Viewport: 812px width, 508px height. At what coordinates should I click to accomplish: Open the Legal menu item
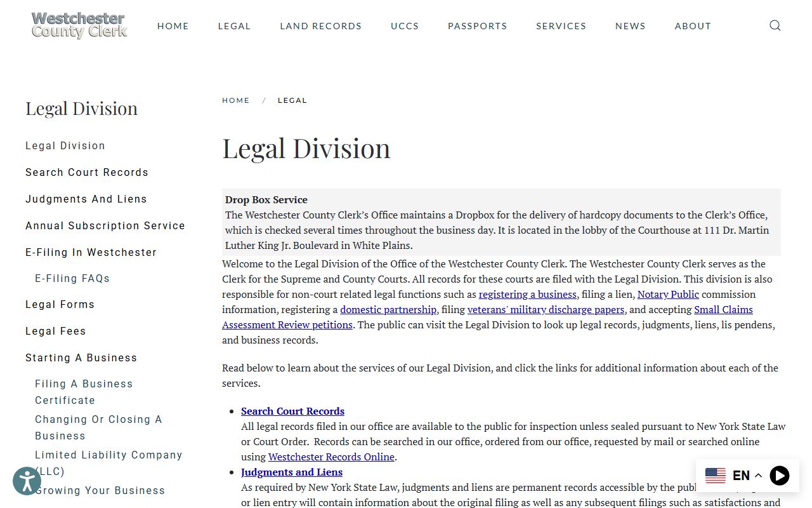235,26
